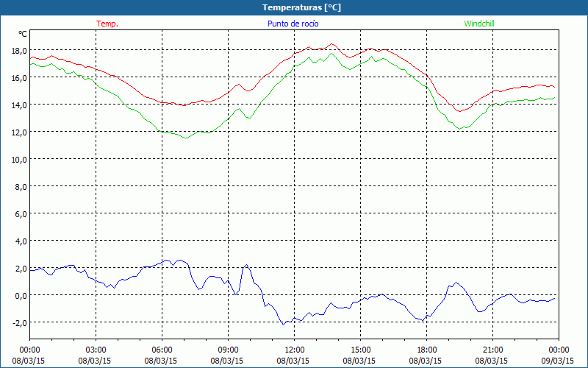Click the 09:00 time axis label

point(228,350)
